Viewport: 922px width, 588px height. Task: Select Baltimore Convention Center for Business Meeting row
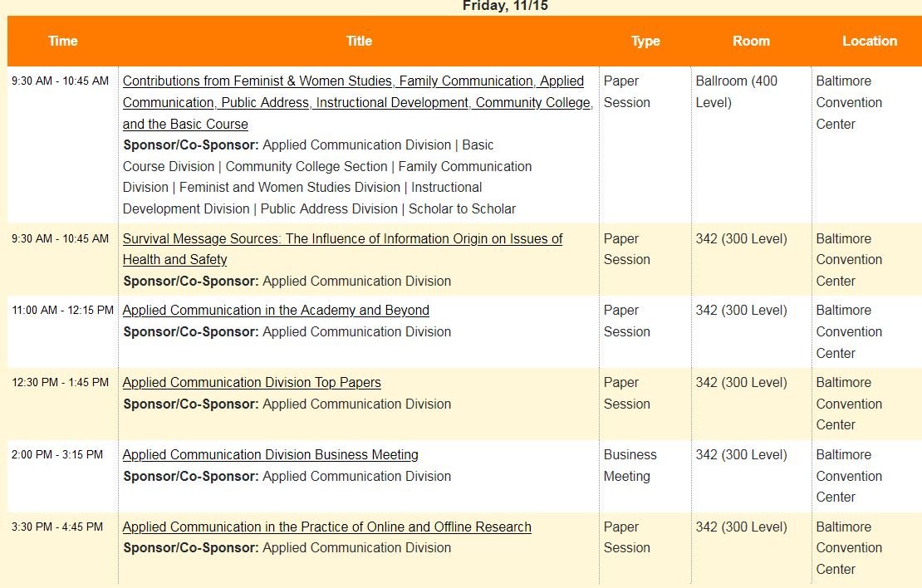pos(849,476)
